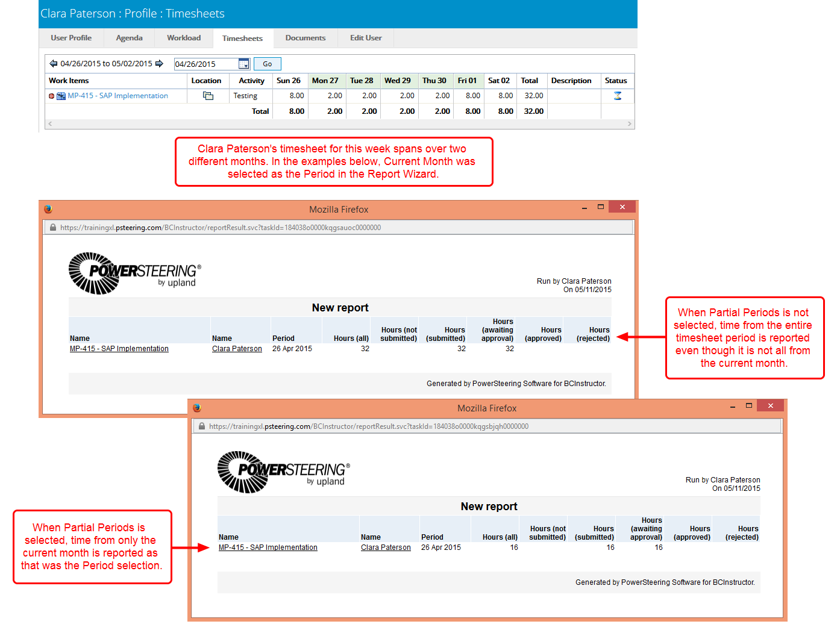Go to next week with right arrow
The image size is (840, 624).
[159, 64]
